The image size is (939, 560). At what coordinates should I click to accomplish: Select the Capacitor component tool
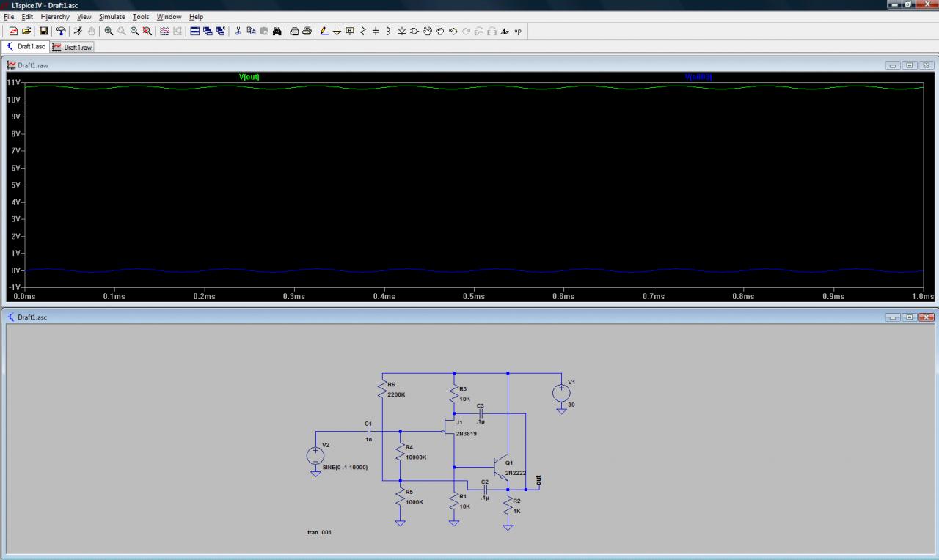click(376, 31)
